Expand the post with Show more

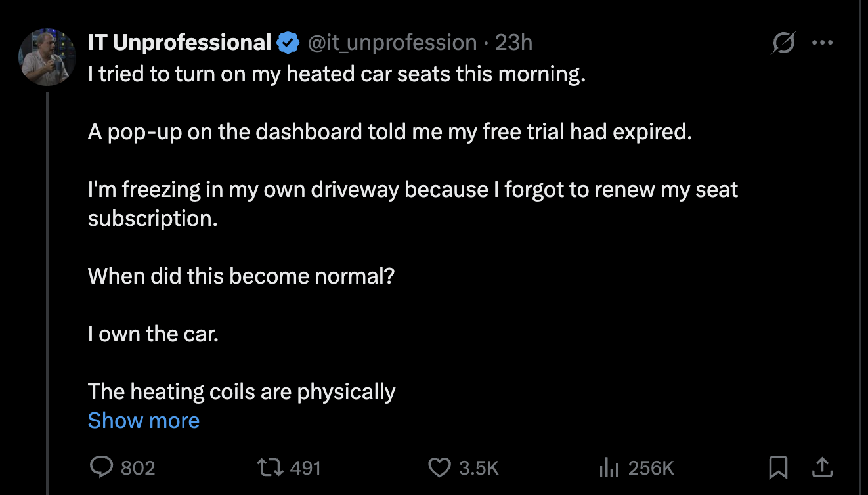pos(144,420)
